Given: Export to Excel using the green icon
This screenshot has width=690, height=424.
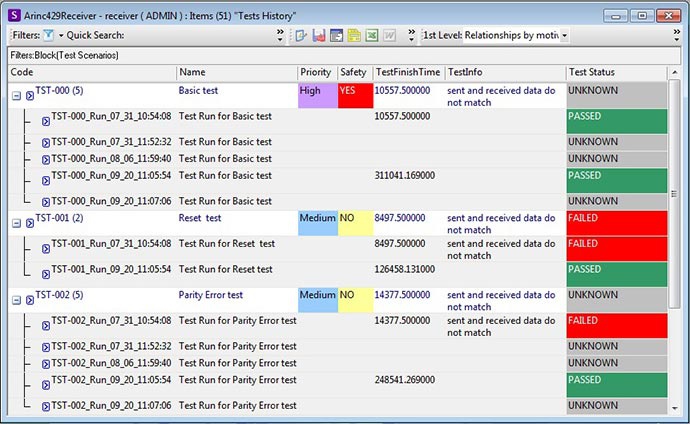Looking at the screenshot, I should click(x=371, y=35).
